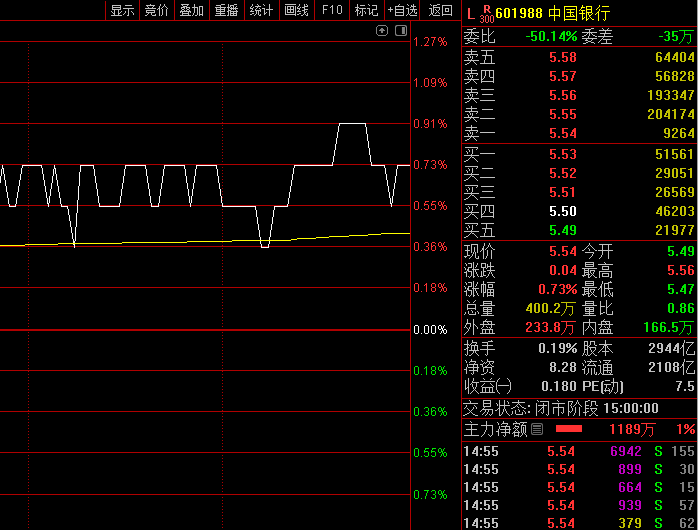698x530 pixels.
Task: Click the 委差 value -35万
Action: coord(676,36)
